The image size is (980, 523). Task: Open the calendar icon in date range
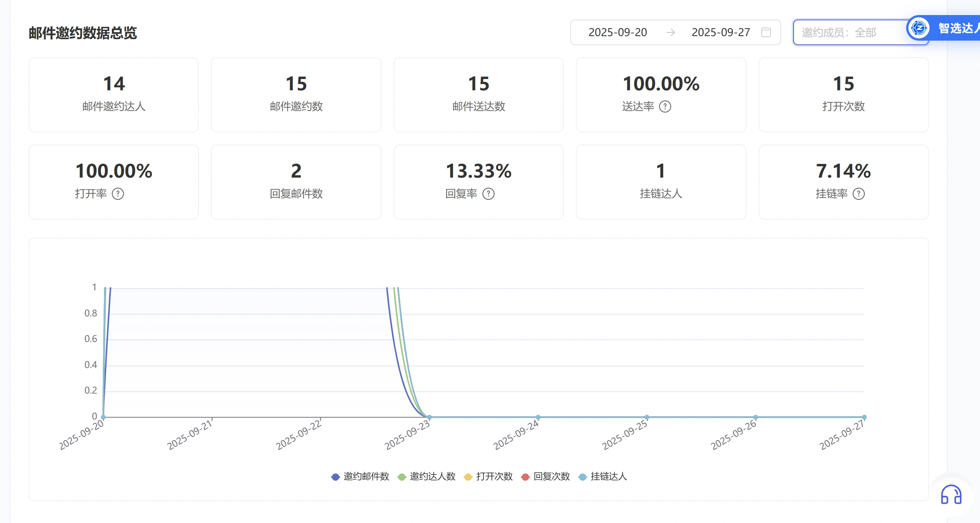[766, 32]
